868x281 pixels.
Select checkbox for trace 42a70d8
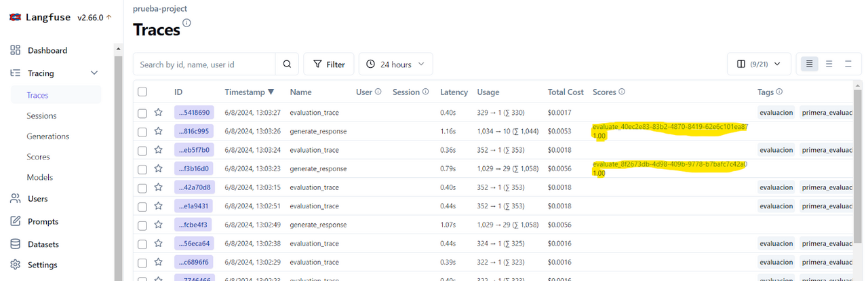coord(142,187)
